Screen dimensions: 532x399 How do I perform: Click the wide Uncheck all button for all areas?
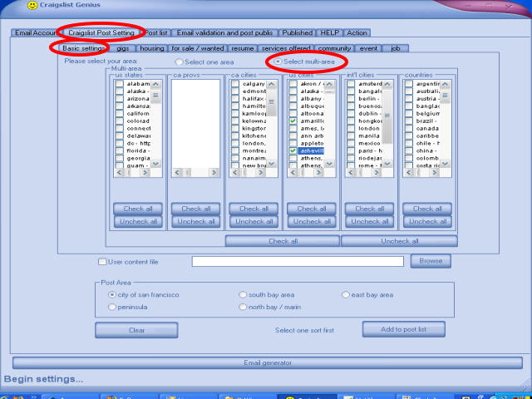[x=399, y=241]
